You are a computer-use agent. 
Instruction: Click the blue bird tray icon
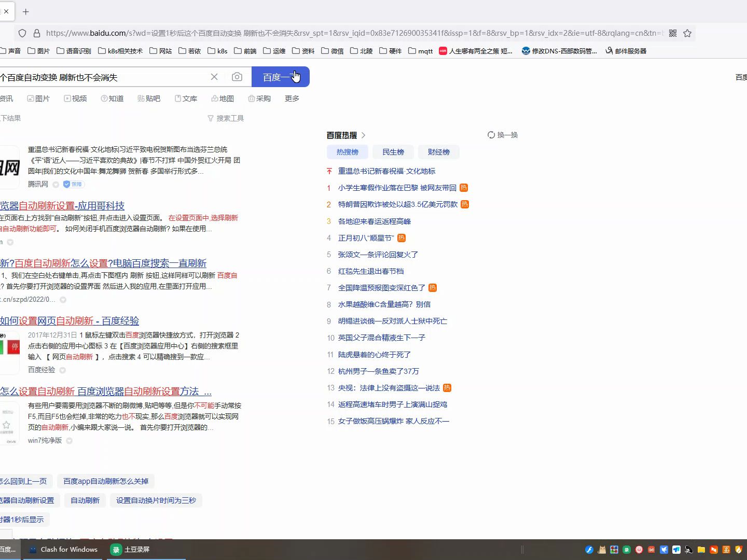(664, 550)
